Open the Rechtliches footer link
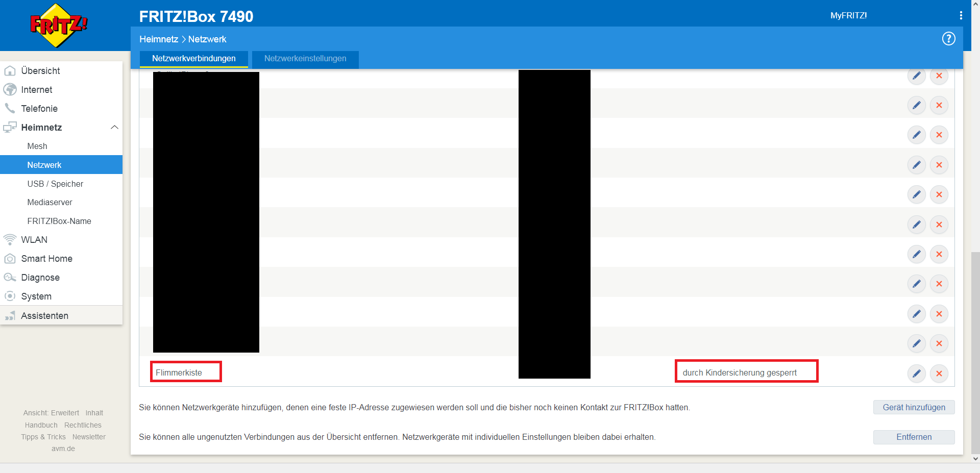 (x=83, y=425)
